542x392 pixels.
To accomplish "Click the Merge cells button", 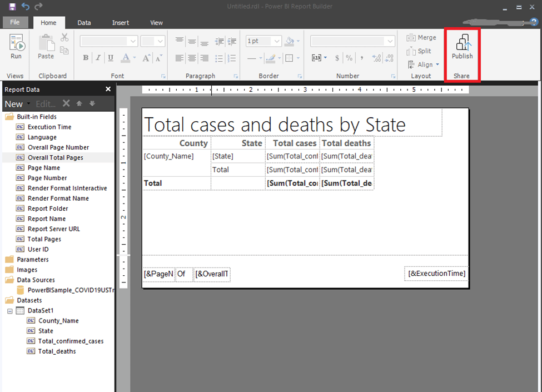I will click(421, 37).
